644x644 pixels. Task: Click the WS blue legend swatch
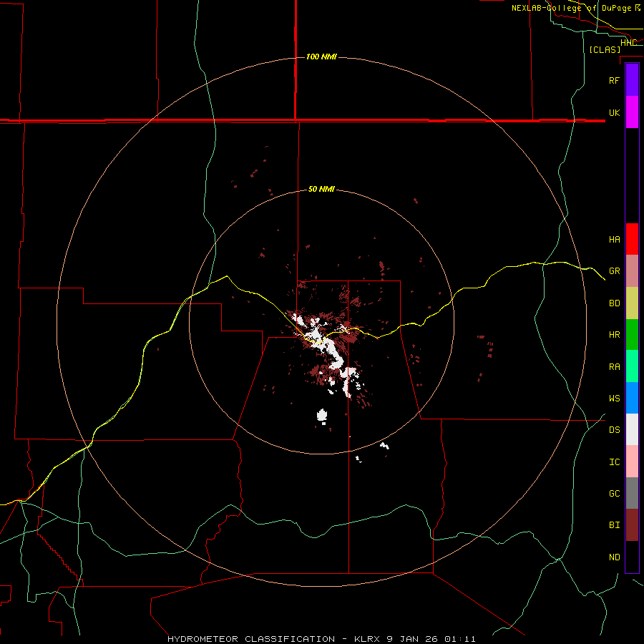(x=632, y=398)
